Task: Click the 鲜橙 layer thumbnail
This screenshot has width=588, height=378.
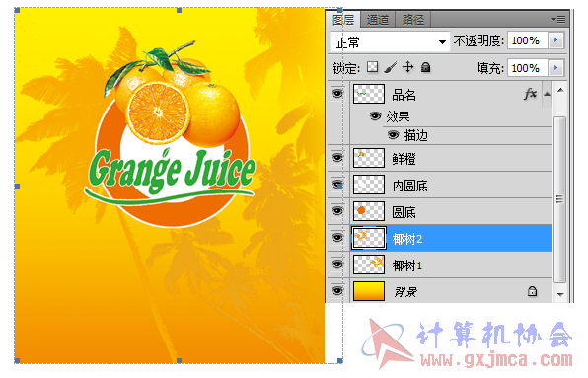Action: click(369, 158)
